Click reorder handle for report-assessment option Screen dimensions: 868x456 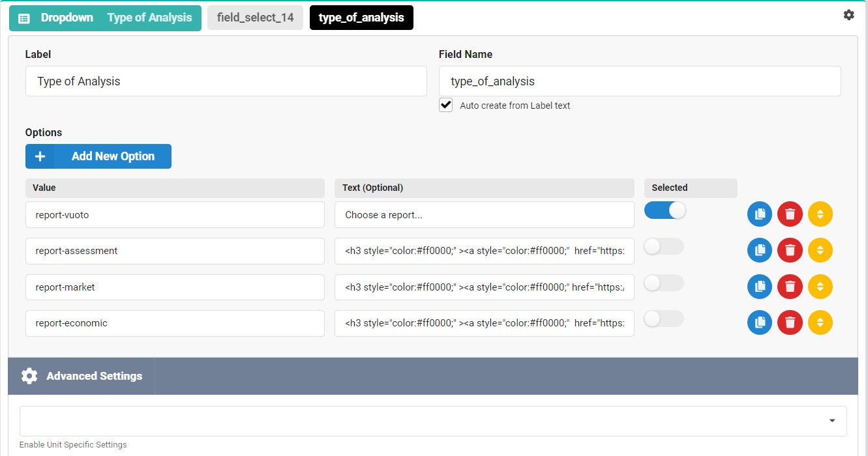pos(820,250)
